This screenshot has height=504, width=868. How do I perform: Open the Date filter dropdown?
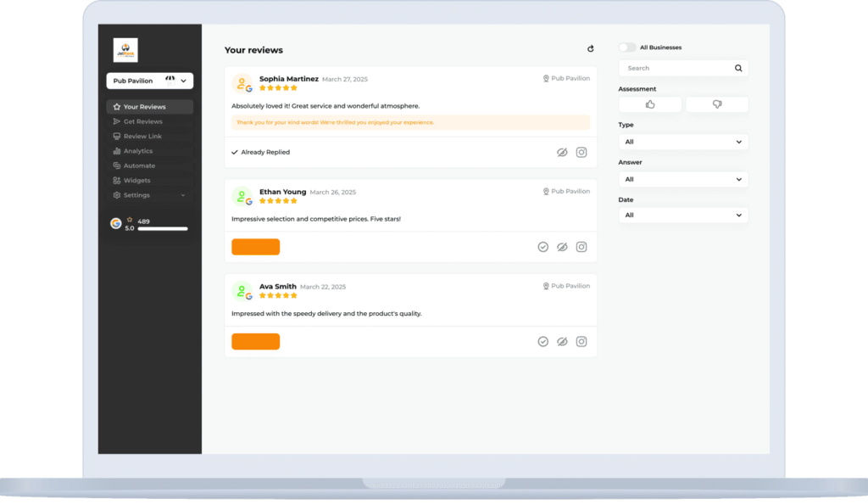coord(684,216)
